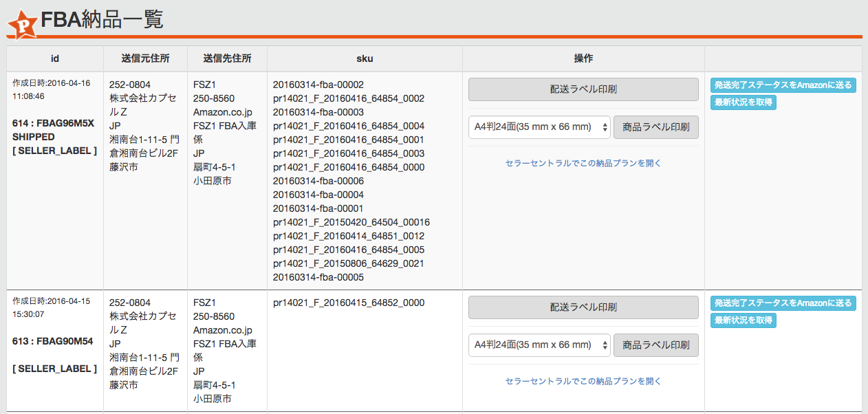Click the id column header
The image size is (868, 414).
point(55,59)
